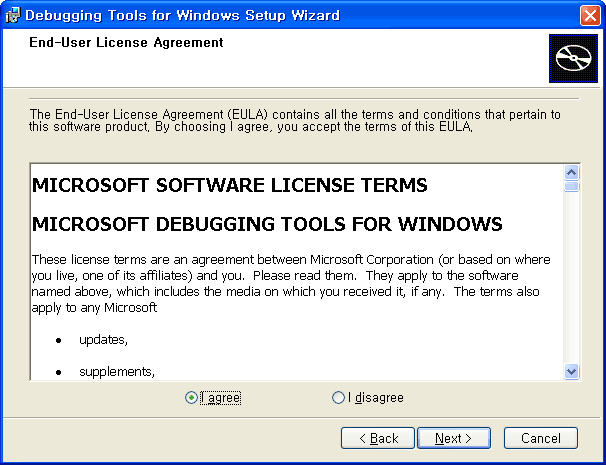The height and width of the screenshot is (465, 606).
Task: Proceed with the Next button
Action: (x=454, y=438)
